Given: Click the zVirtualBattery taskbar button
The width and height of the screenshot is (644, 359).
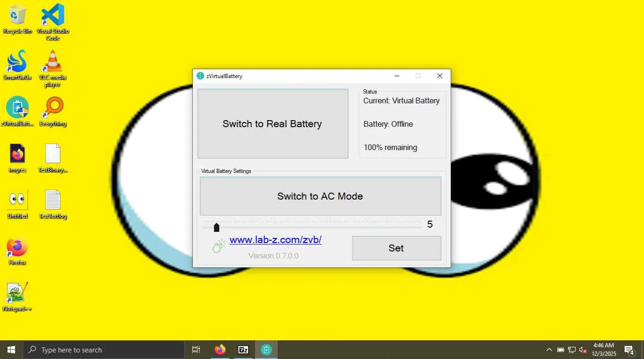Looking at the screenshot, I should (266, 350).
